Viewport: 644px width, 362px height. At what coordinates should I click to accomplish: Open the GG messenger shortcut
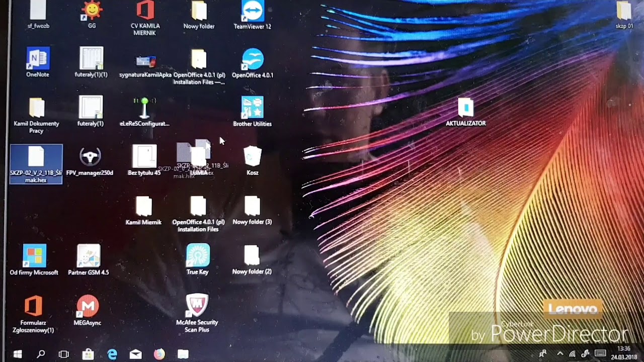click(92, 14)
